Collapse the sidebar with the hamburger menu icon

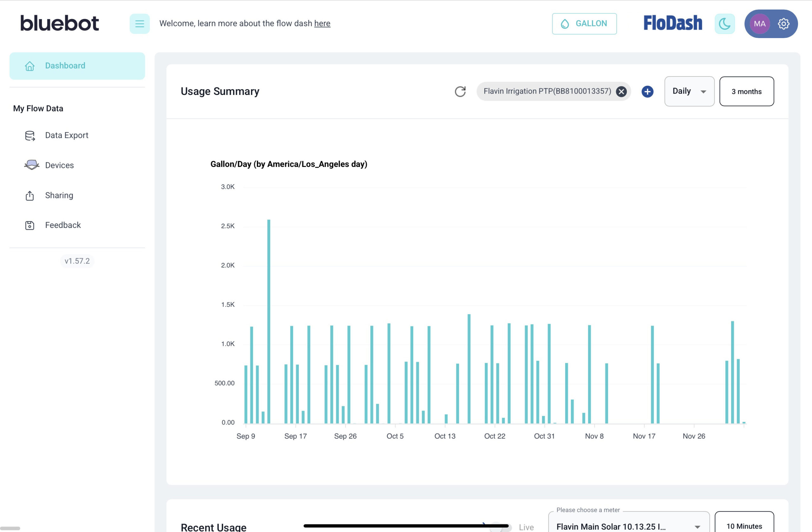(139, 23)
